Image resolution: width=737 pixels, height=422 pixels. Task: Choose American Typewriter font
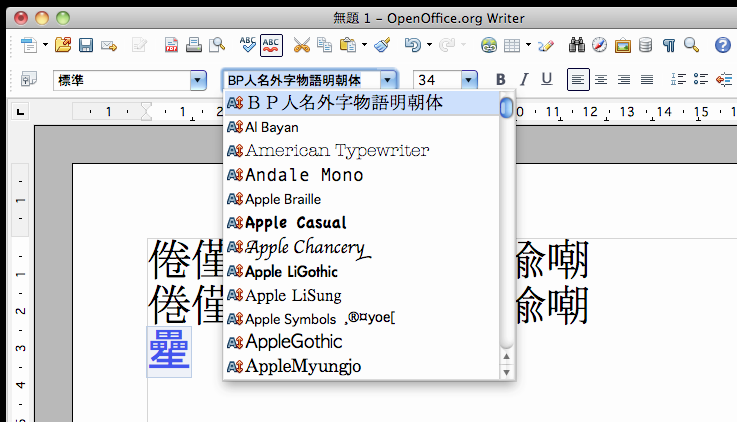[361, 151]
